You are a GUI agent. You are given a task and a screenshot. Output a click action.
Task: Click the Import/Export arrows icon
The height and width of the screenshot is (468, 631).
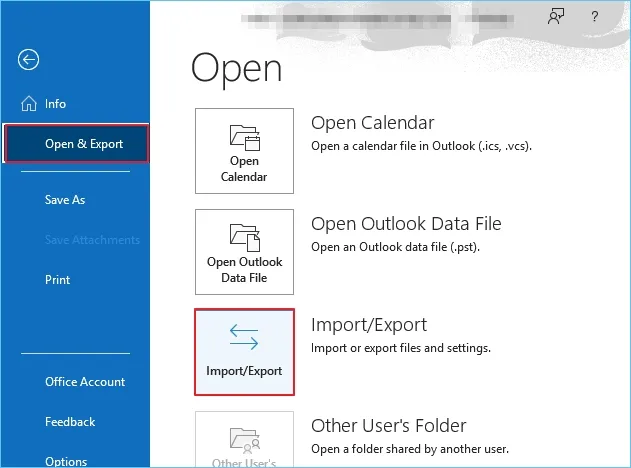[x=244, y=337]
